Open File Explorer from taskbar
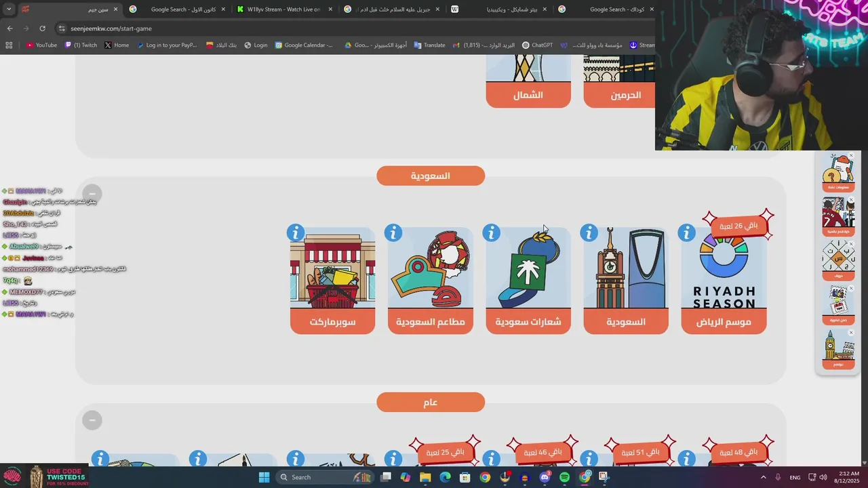The width and height of the screenshot is (868, 488). 425,477
